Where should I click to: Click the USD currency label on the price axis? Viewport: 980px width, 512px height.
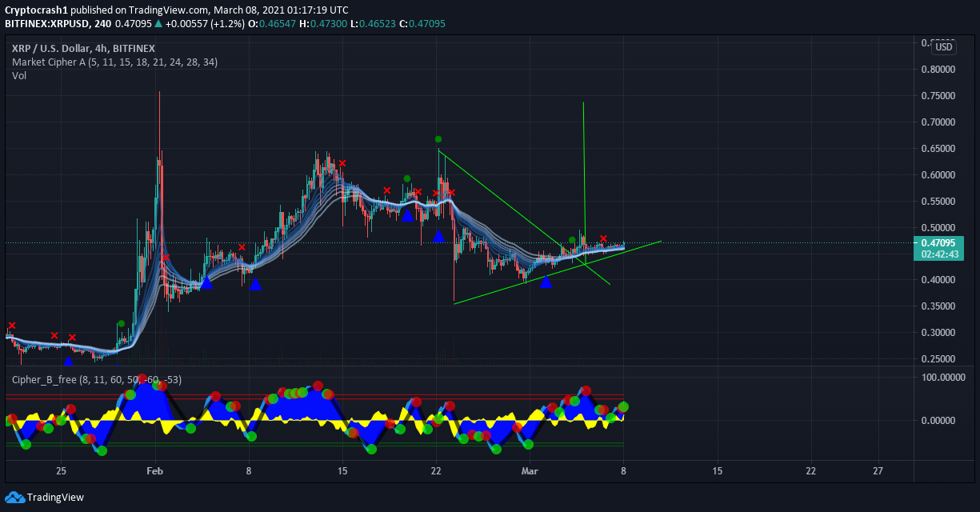tap(944, 46)
